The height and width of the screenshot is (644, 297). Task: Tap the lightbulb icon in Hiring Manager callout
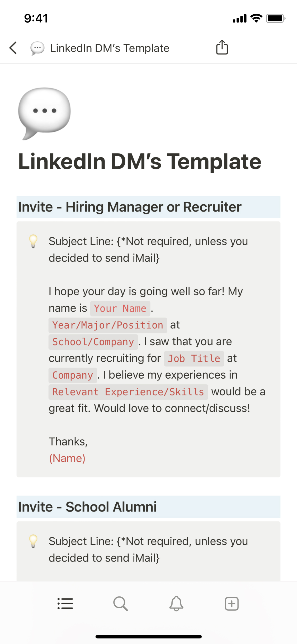tap(33, 241)
